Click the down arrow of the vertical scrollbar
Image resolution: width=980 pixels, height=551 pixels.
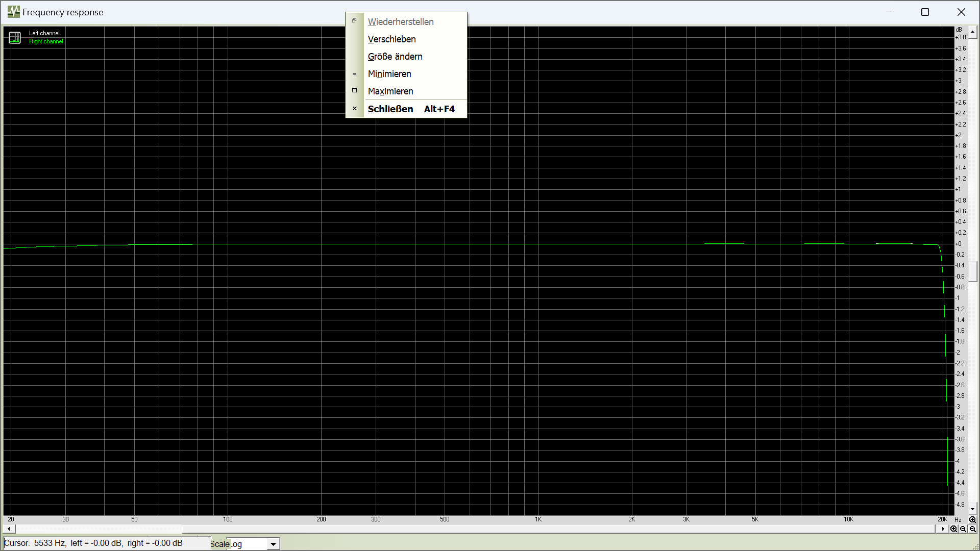tap(972, 509)
